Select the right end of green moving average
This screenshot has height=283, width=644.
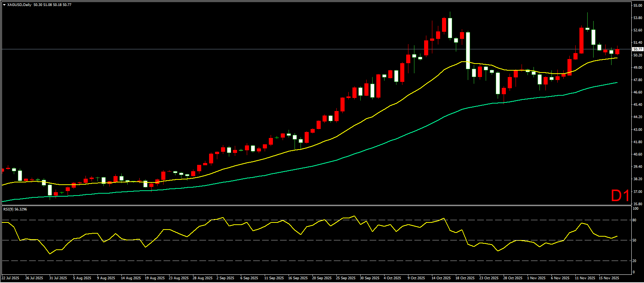point(617,83)
